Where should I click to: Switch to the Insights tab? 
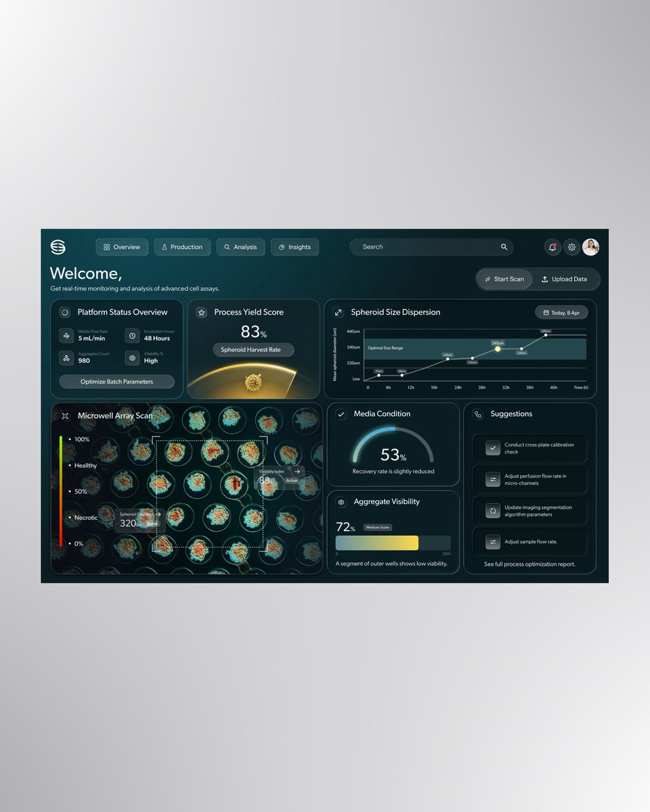pos(295,247)
